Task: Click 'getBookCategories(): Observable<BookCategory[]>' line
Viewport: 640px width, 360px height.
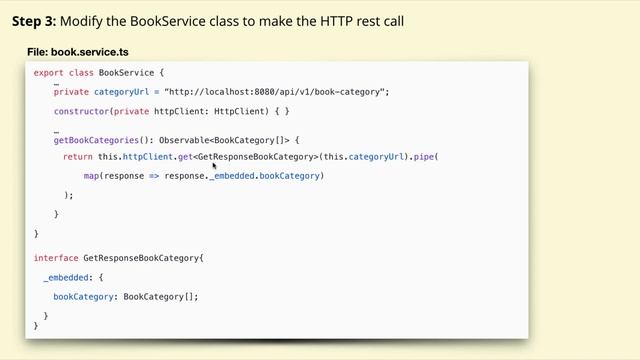Action: (x=176, y=140)
